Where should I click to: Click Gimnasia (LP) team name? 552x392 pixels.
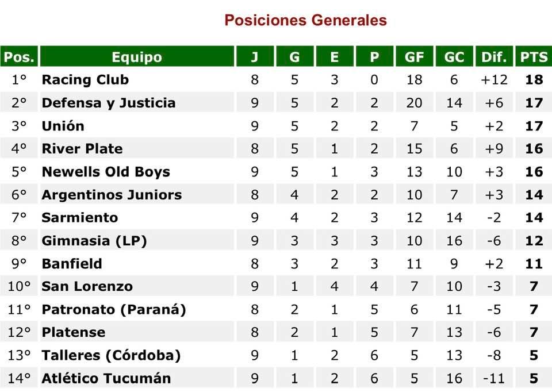94,241
